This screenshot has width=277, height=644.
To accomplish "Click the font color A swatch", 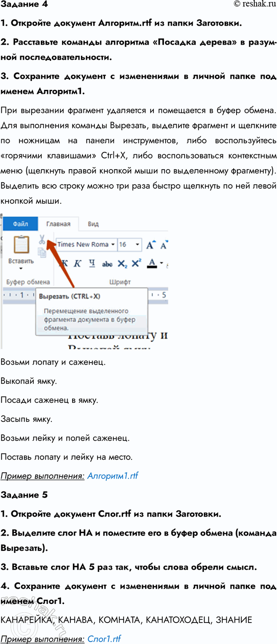I will pyautogui.click(x=152, y=264).
